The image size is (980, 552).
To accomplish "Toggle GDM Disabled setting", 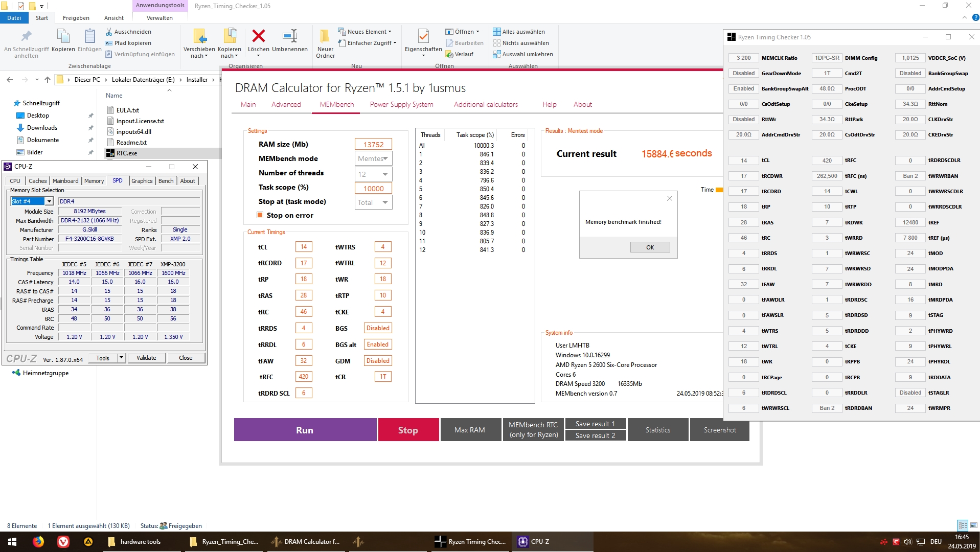I will tap(378, 361).
